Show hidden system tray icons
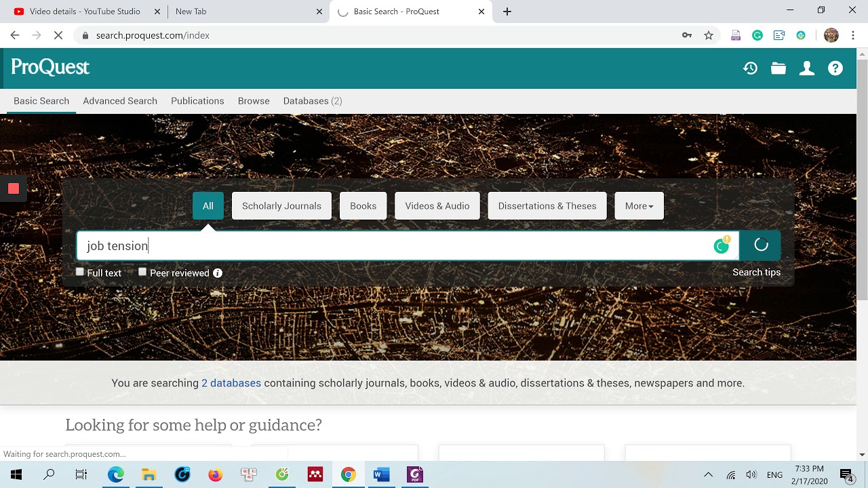This screenshot has width=868, height=488. click(708, 474)
